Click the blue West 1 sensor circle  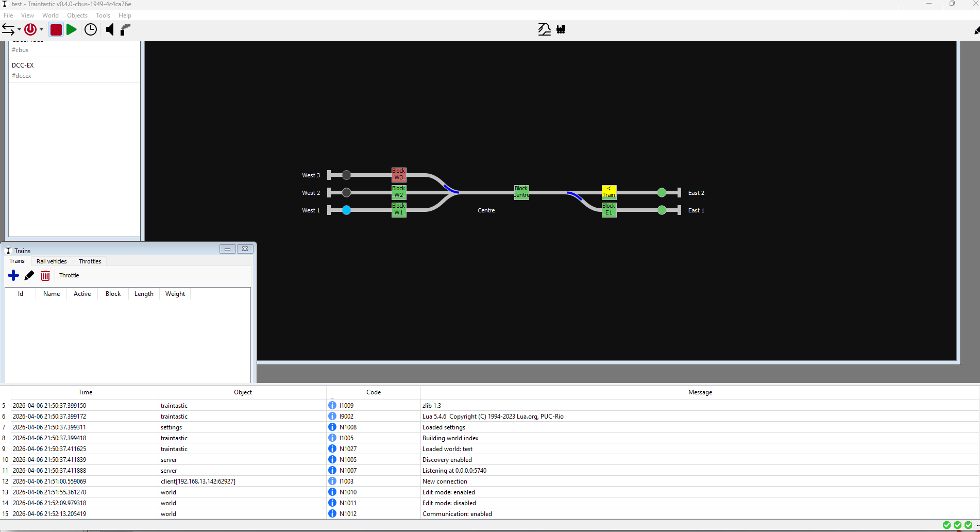coord(347,210)
